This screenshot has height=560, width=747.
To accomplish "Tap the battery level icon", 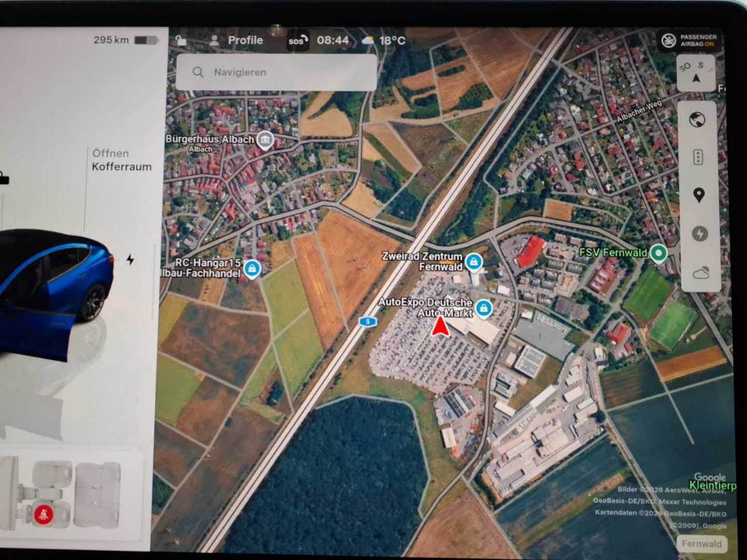I will pos(146,40).
